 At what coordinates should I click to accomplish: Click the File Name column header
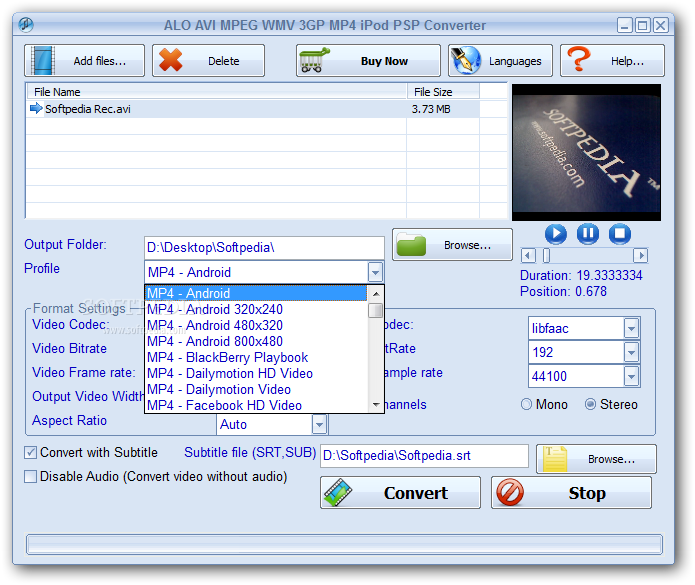pos(217,92)
